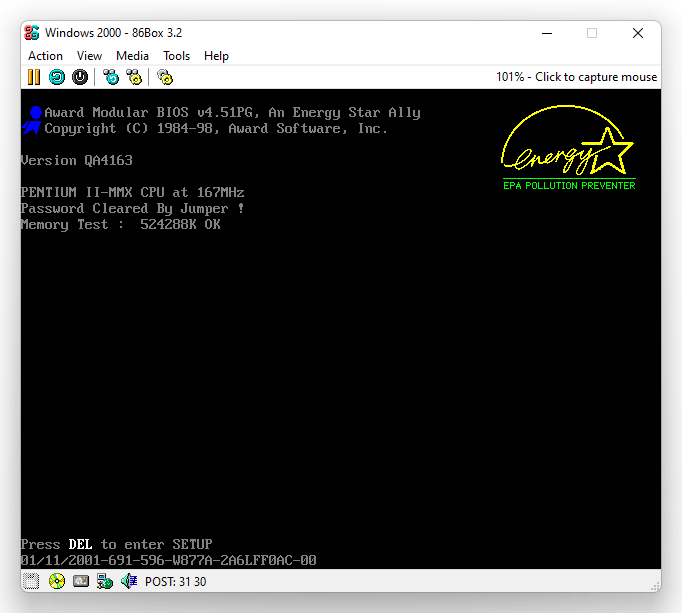Click the 'Windows 2000 - 86Box 3.2' title

(x=114, y=33)
